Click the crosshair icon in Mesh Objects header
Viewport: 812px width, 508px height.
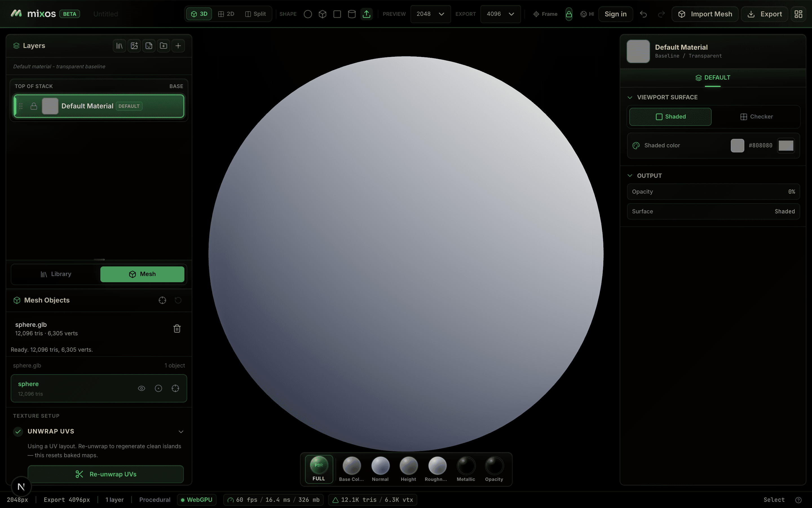(x=162, y=300)
